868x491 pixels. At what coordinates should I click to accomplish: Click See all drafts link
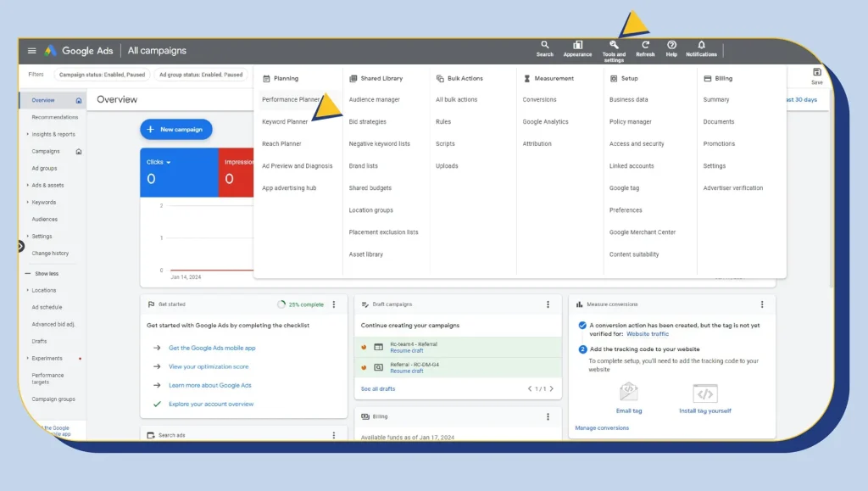click(x=378, y=389)
